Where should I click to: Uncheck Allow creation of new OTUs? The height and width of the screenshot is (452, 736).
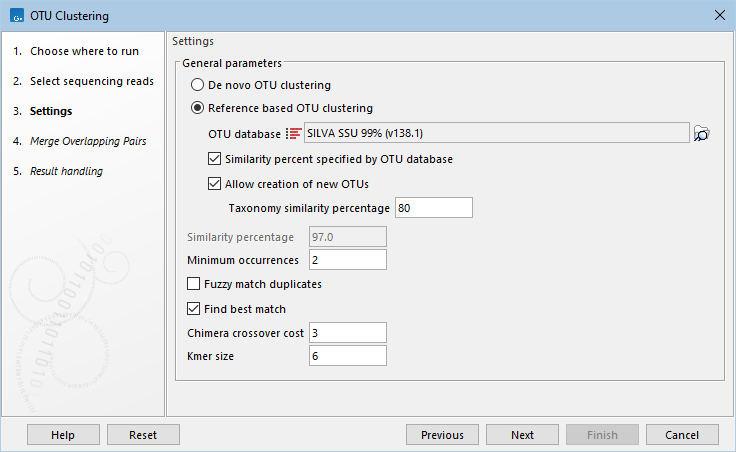215,184
